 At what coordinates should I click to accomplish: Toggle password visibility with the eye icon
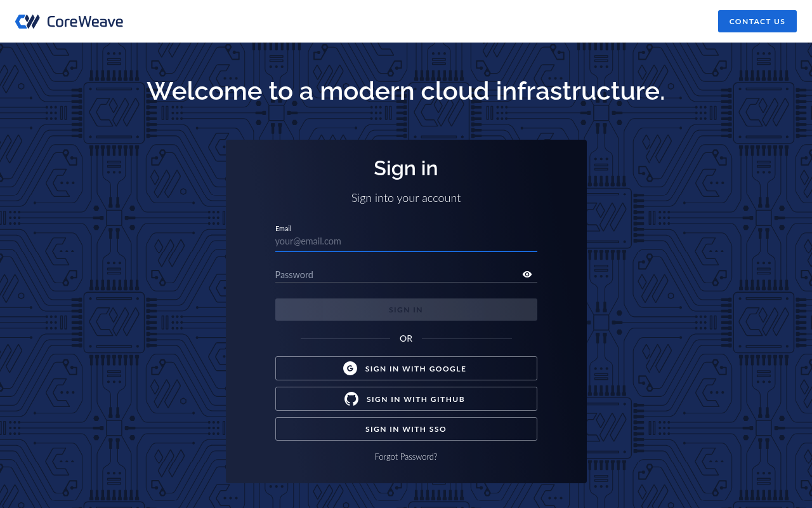527,274
